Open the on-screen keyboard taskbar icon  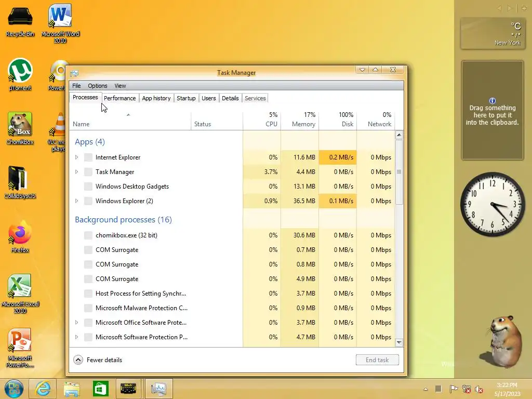tap(128, 389)
